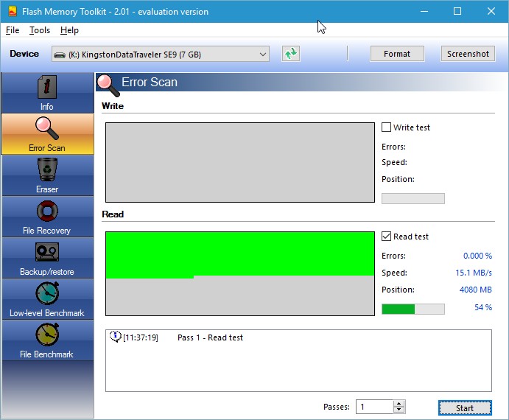Click the app icon in title bar
509x420 pixels.
[13, 11]
